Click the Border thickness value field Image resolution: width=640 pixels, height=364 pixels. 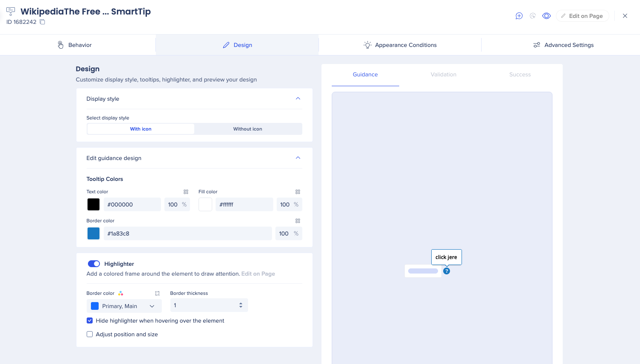[x=209, y=305]
